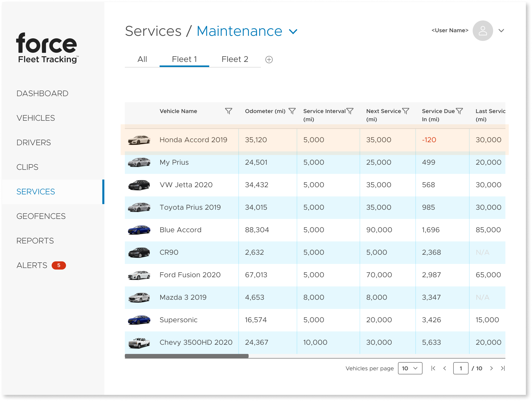The height and width of the screenshot is (401, 532).
Task: Open Reports in the sidebar
Action: pyautogui.click(x=35, y=241)
